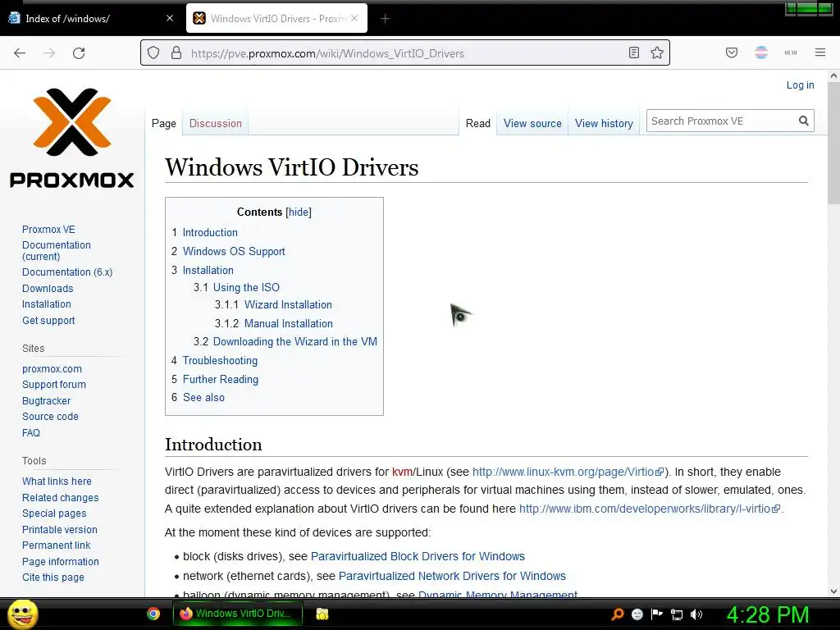
Task: Open Support forum link
Action: 54,385
